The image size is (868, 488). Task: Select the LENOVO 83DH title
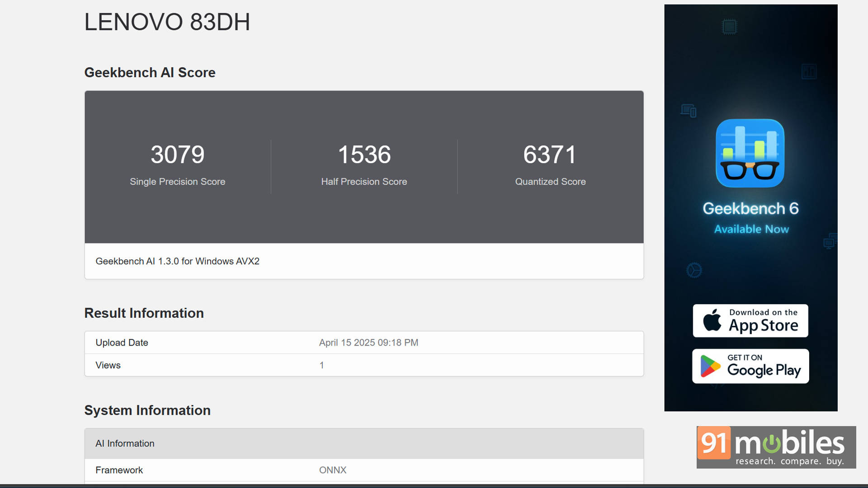(167, 22)
